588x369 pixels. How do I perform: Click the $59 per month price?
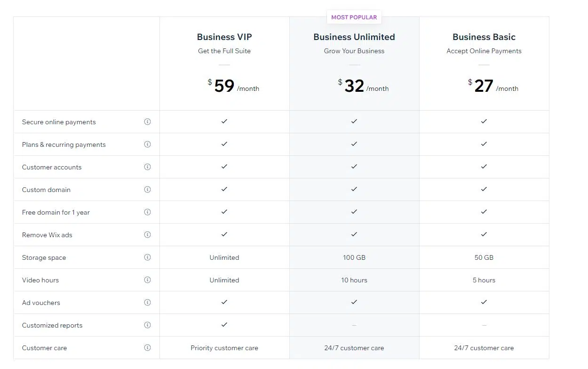point(233,86)
